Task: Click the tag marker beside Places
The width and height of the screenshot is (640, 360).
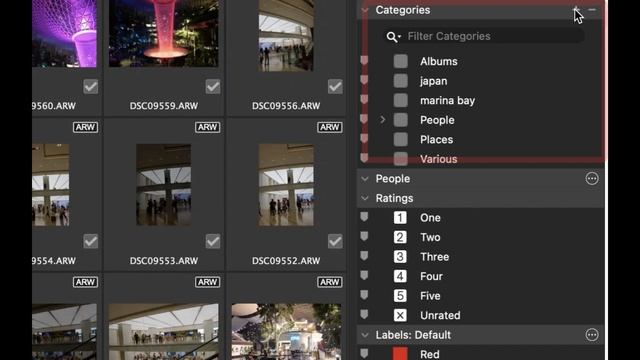Action: pyautogui.click(x=364, y=139)
